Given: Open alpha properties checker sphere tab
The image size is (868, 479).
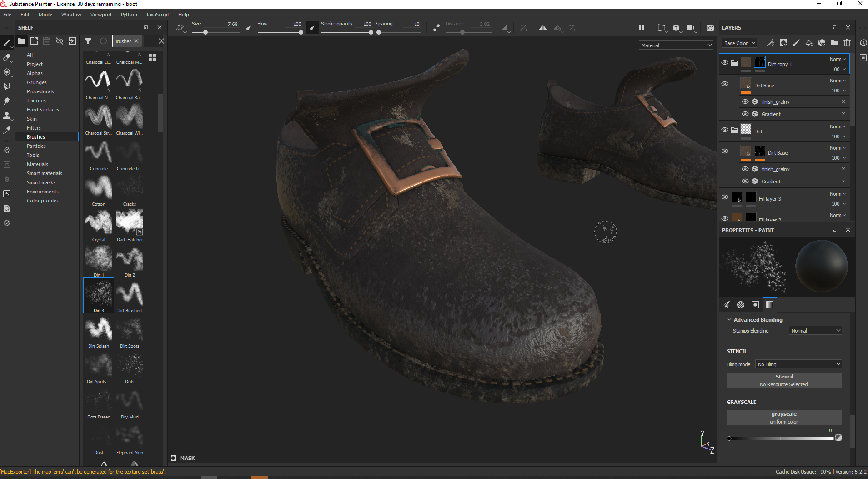Looking at the screenshot, I should click(x=741, y=305).
